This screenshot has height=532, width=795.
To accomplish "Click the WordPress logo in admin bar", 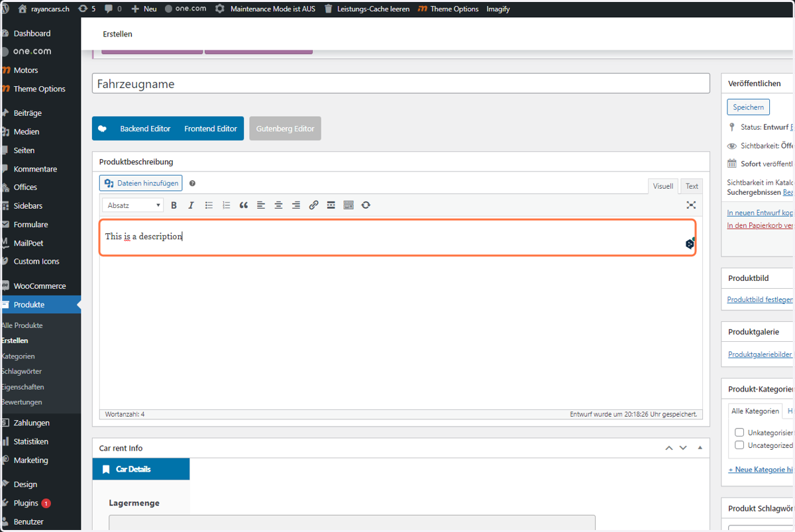I will coord(5,9).
